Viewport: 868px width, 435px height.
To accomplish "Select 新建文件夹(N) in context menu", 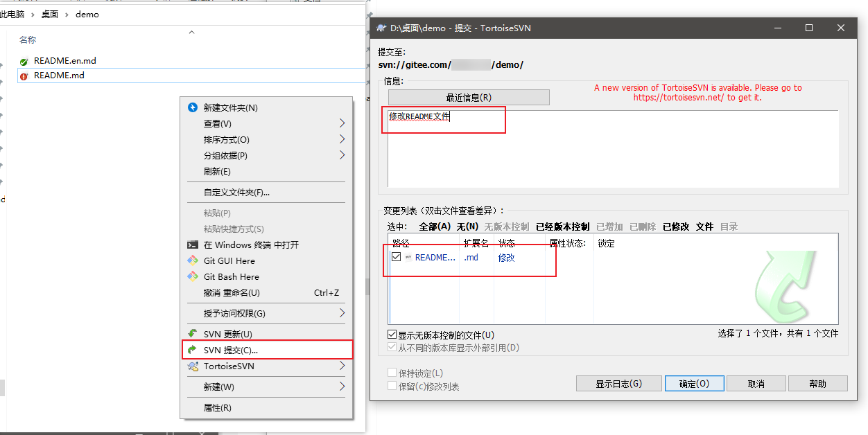I will coord(266,108).
